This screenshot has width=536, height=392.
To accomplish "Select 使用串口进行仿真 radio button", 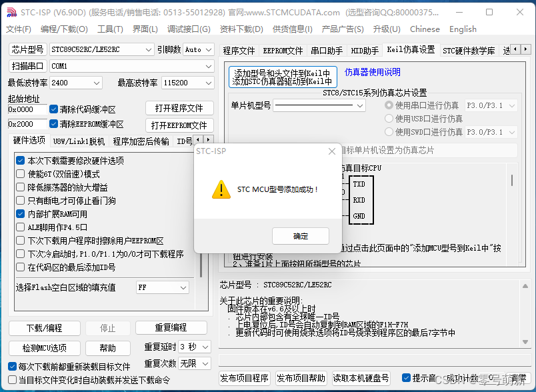I will pyautogui.click(x=389, y=105).
